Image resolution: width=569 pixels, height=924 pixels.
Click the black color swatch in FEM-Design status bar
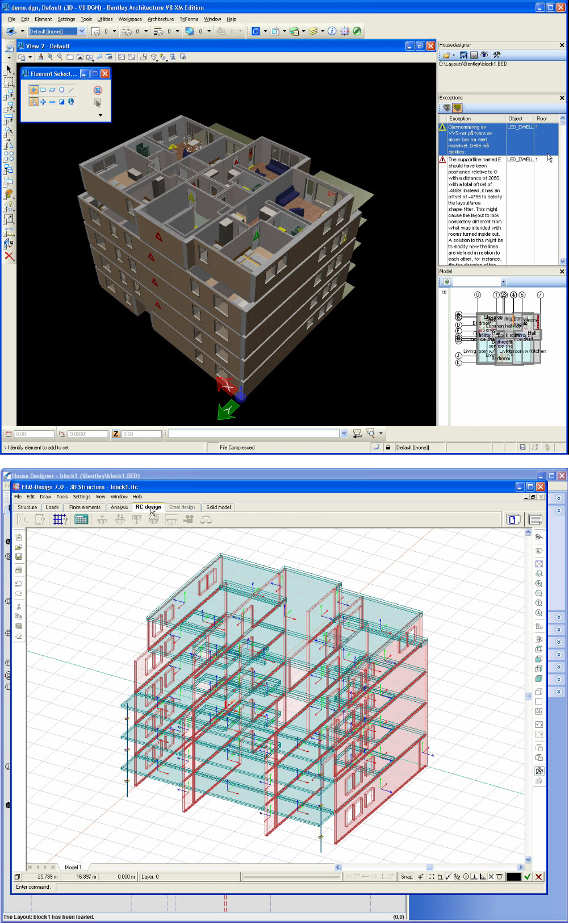513,877
